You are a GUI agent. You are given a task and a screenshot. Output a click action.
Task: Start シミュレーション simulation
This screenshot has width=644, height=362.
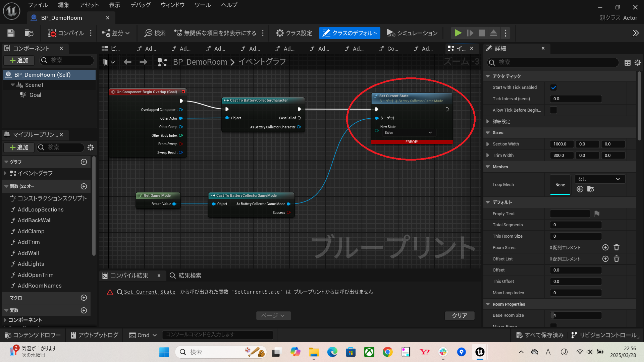coord(412,33)
